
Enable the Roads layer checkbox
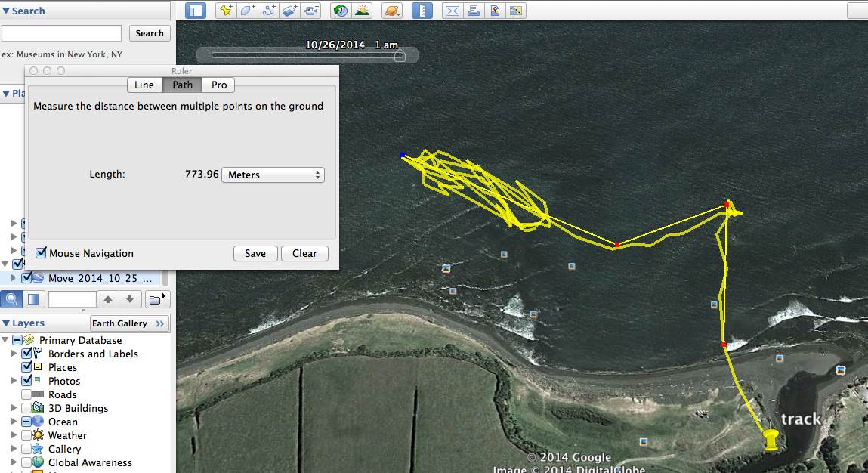click(x=27, y=394)
